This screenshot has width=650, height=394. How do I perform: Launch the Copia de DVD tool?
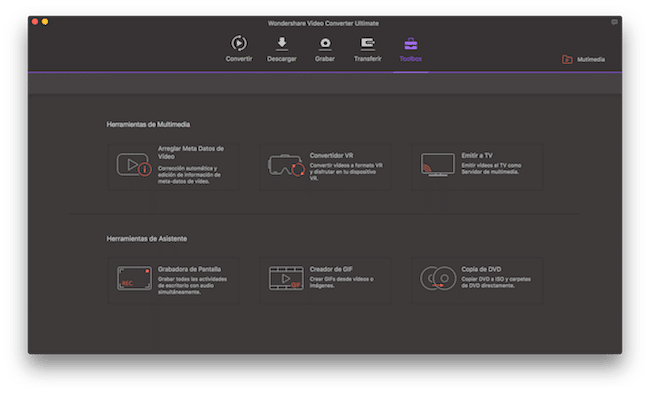pos(477,281)
